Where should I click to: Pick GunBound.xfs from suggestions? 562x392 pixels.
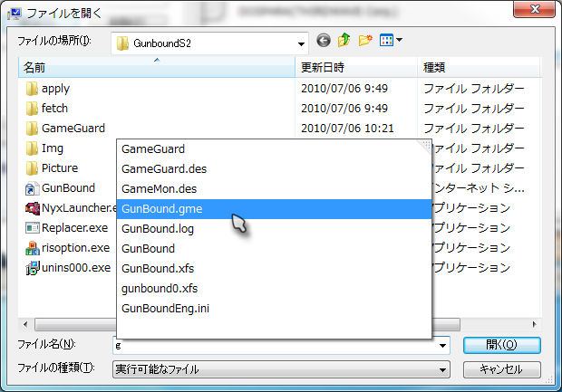coord(274,269)
